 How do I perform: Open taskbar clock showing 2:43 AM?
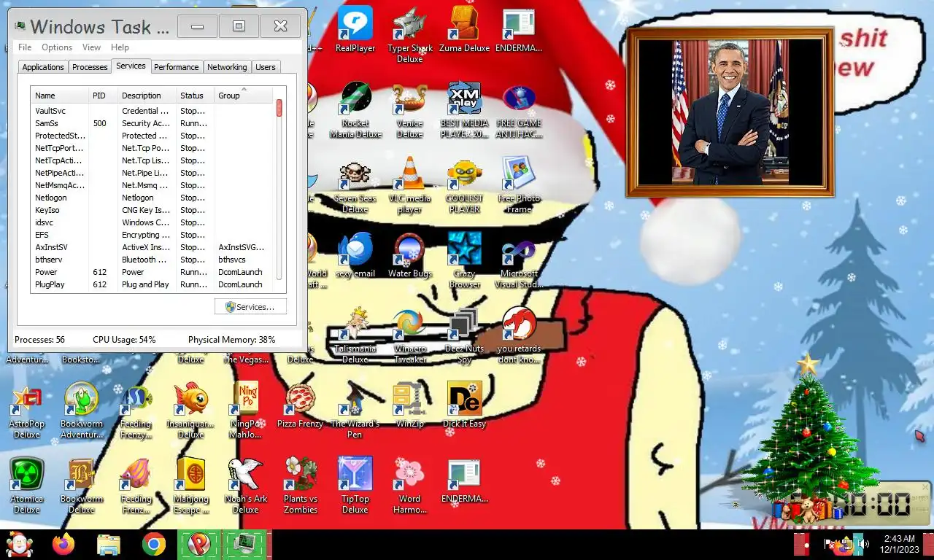899,544
